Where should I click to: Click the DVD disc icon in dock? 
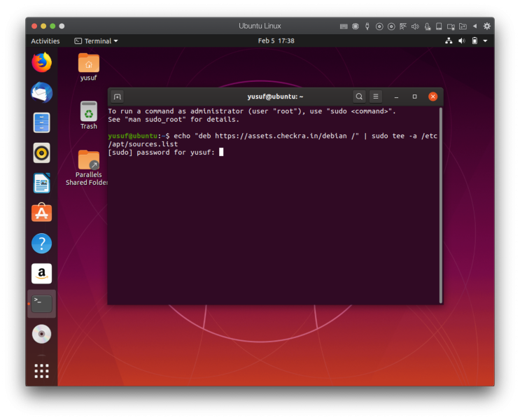(x=41, y=334)
